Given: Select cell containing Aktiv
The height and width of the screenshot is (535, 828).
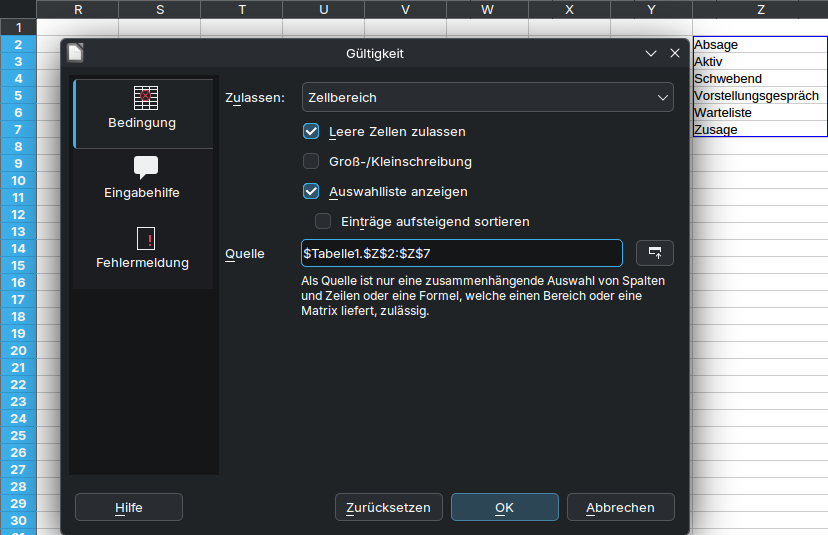Looking at the screenshot, I should point(760,62).
